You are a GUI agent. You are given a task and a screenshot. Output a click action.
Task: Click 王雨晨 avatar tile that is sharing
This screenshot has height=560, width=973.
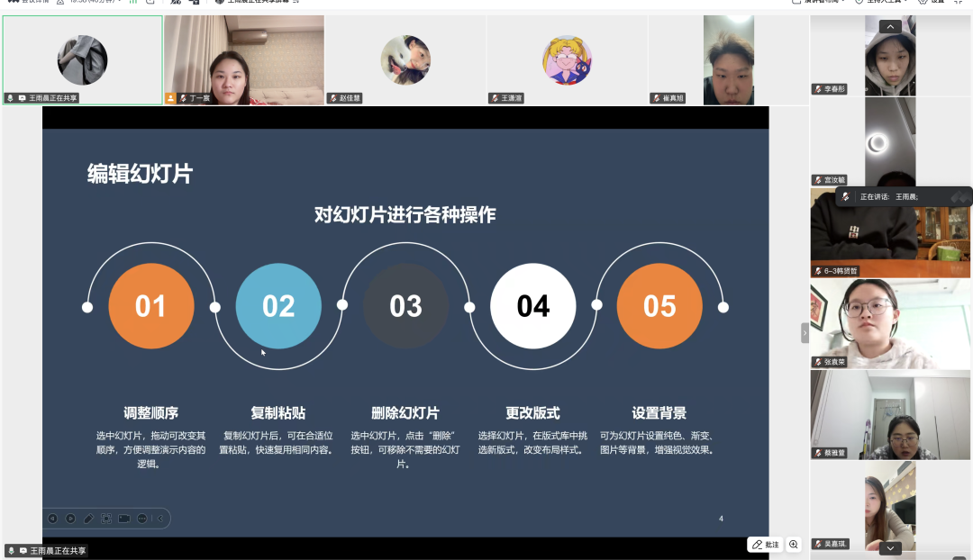(x=82, y=59)
